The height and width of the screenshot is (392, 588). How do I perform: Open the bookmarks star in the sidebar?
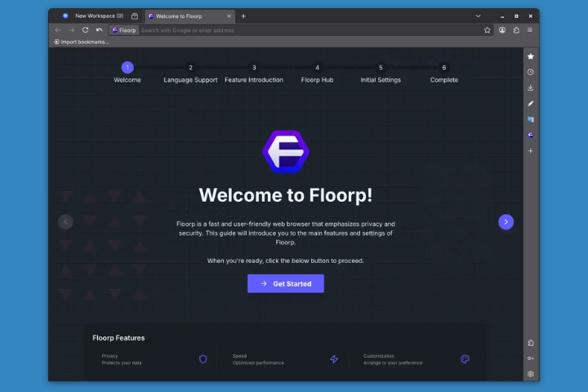coord(530,56)
